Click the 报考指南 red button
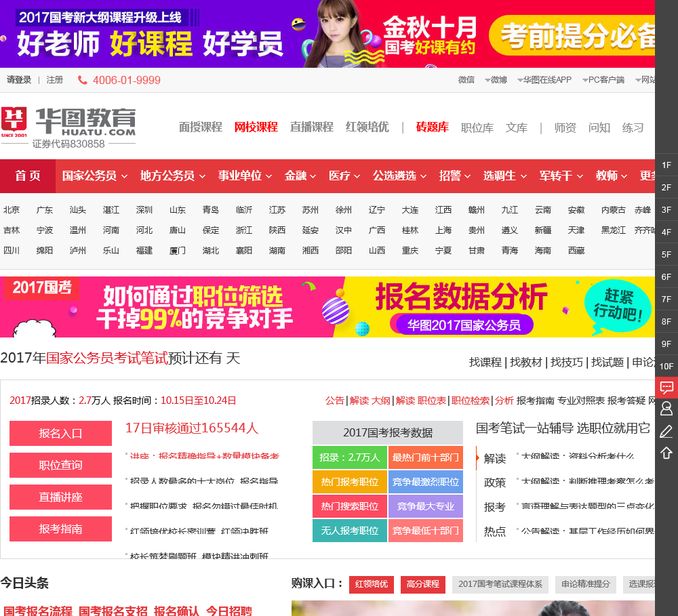The width and height of the screenshot is (678, 616). [x=60, y=529]
